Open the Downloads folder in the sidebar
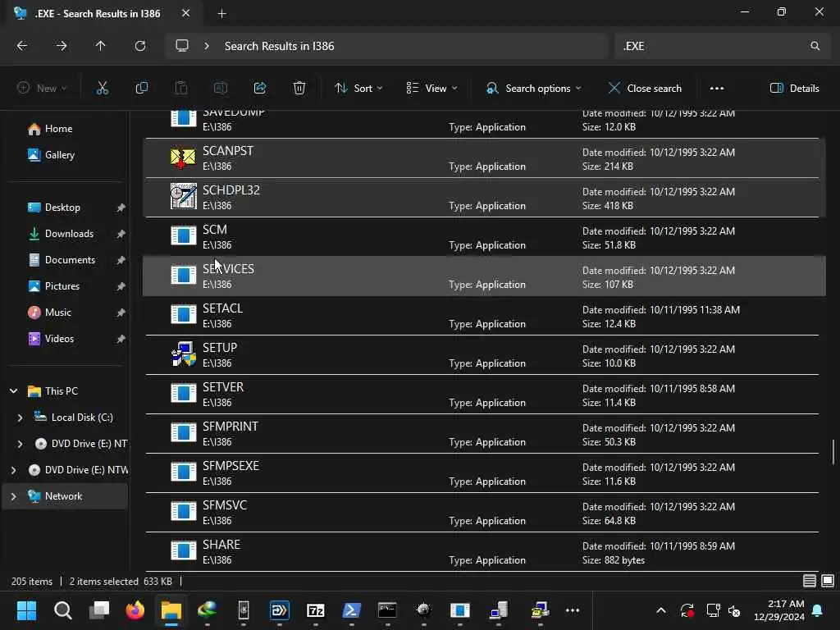Image resolution: width=840 pixels, height=630 pixels. pos(69,234)
